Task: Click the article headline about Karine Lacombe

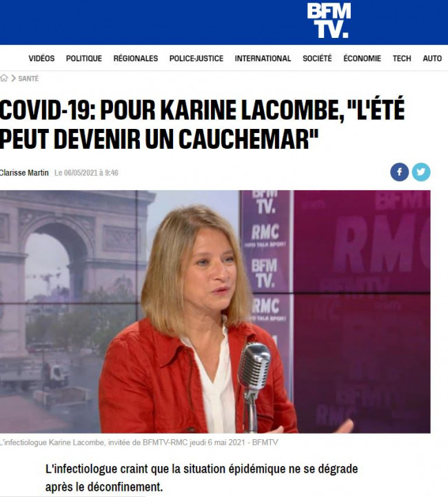Action: [x=203, y=124]
